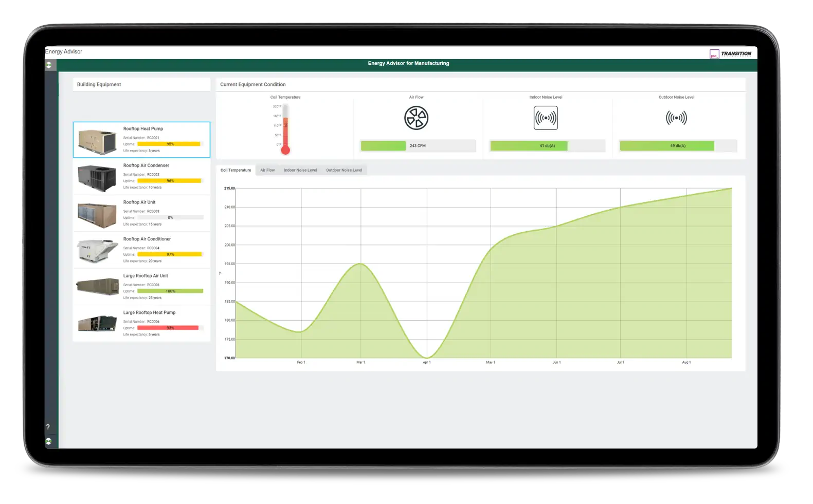The height and width of the screenshot is (504, 813).
Task: Click the PSC Transition logo
Action: 731,54
